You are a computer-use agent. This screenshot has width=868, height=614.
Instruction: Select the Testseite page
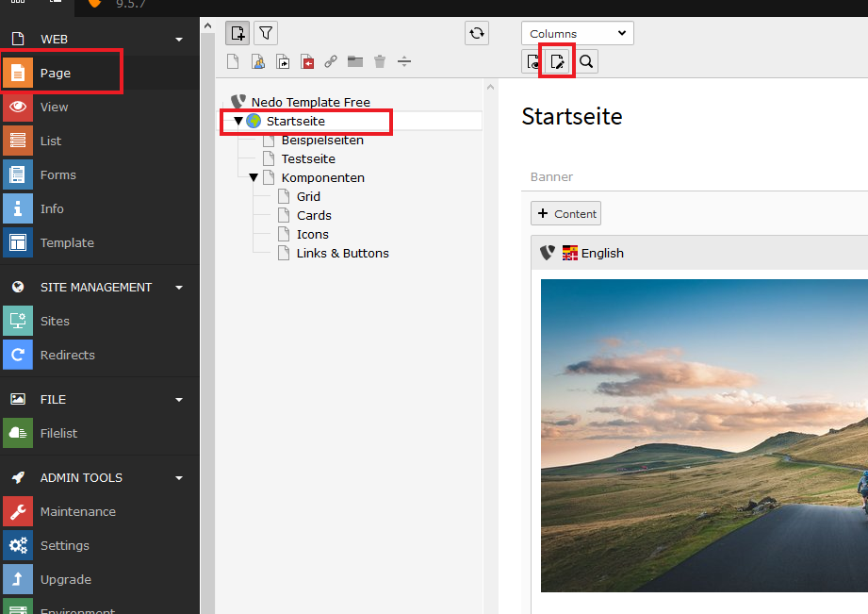coord(308,159)
